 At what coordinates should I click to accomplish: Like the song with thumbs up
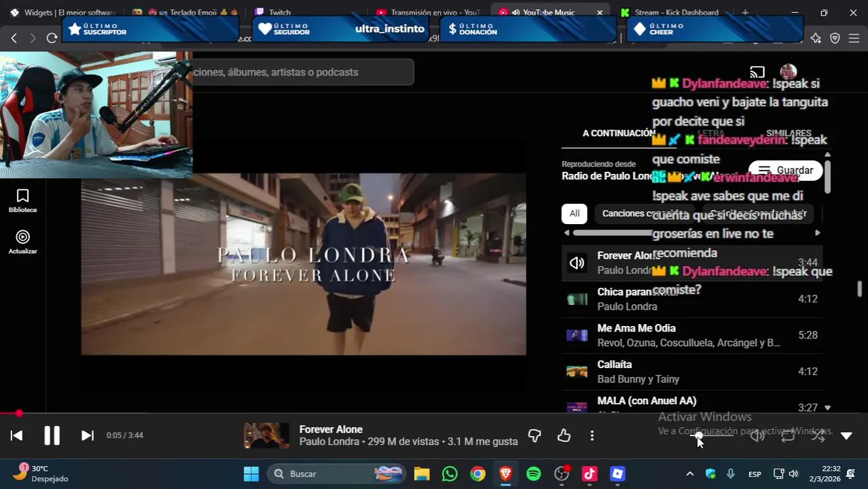tap(564, 435)
